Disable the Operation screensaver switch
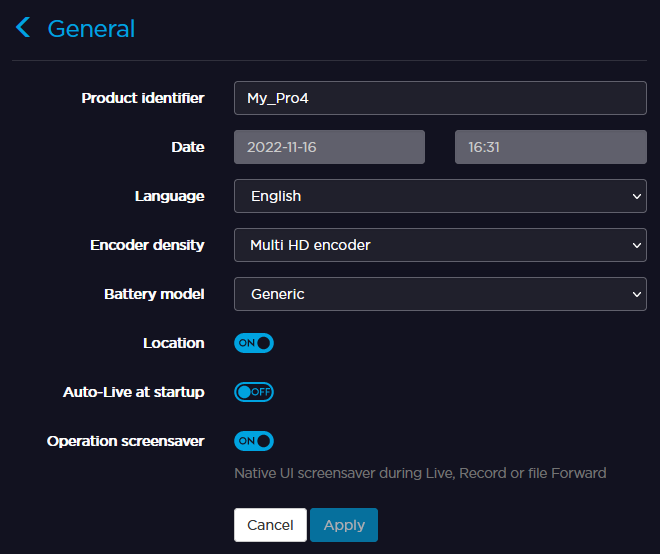The image size is (660, 554). click(254, 441)
